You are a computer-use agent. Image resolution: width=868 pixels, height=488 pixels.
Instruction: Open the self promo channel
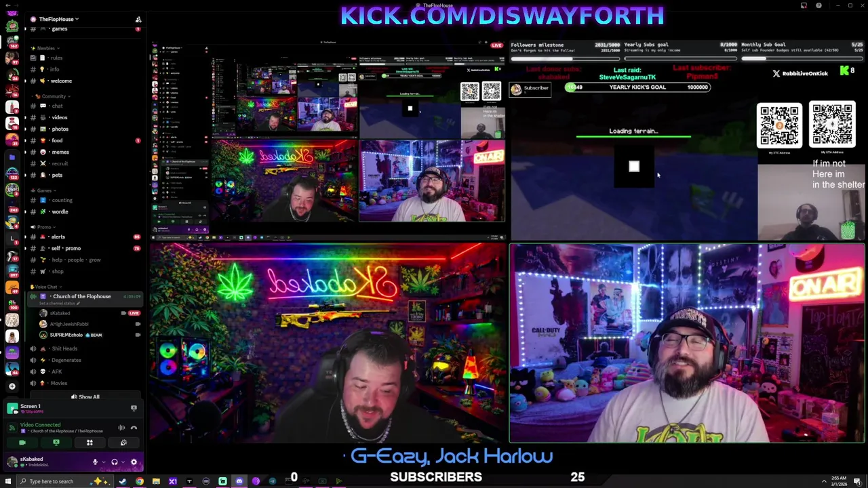coord(85,248)
